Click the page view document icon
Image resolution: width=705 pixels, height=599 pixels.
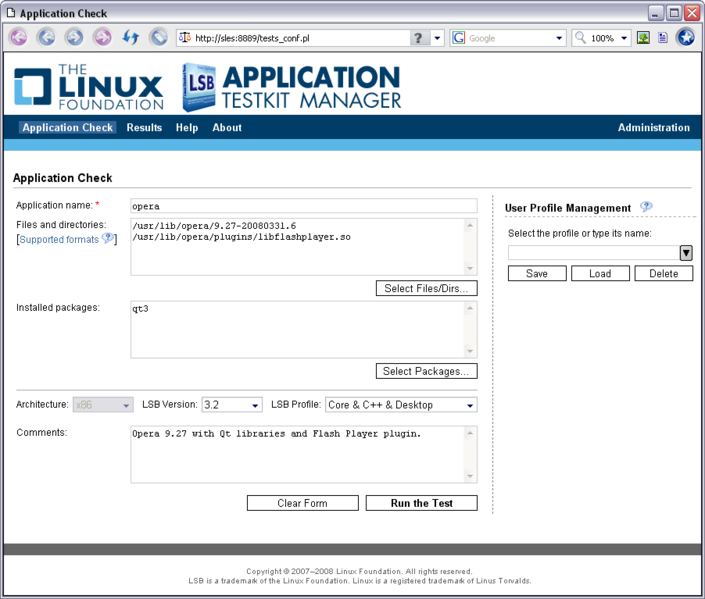tap(663, 38)
